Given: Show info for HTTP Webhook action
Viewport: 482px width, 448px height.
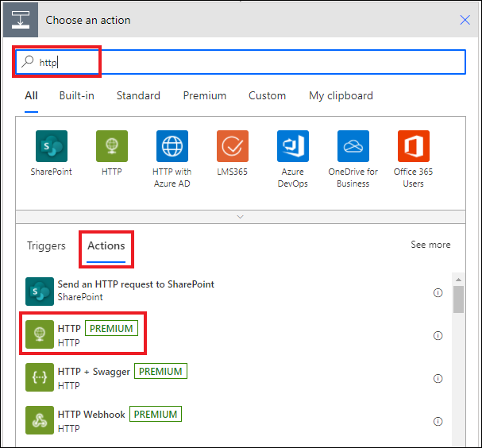Looking at the screenshot, I should (x=438, y=421).
